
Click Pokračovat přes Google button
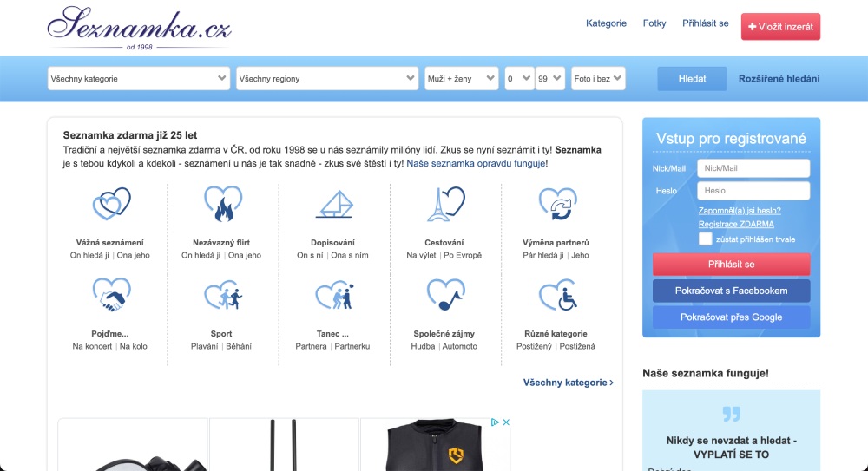point(731,317)
